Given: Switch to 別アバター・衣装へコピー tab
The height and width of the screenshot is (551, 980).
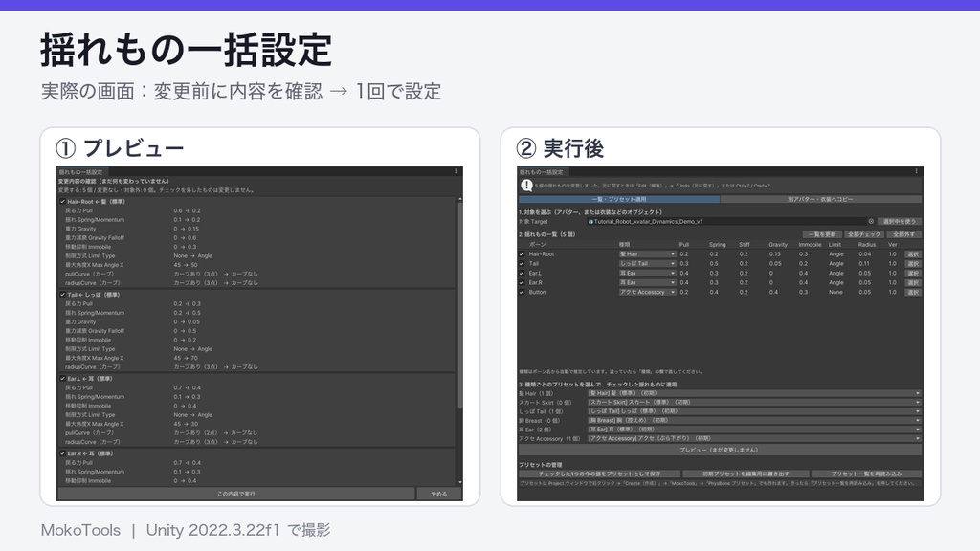Looking at the screenshot, I should pos(820,199).
